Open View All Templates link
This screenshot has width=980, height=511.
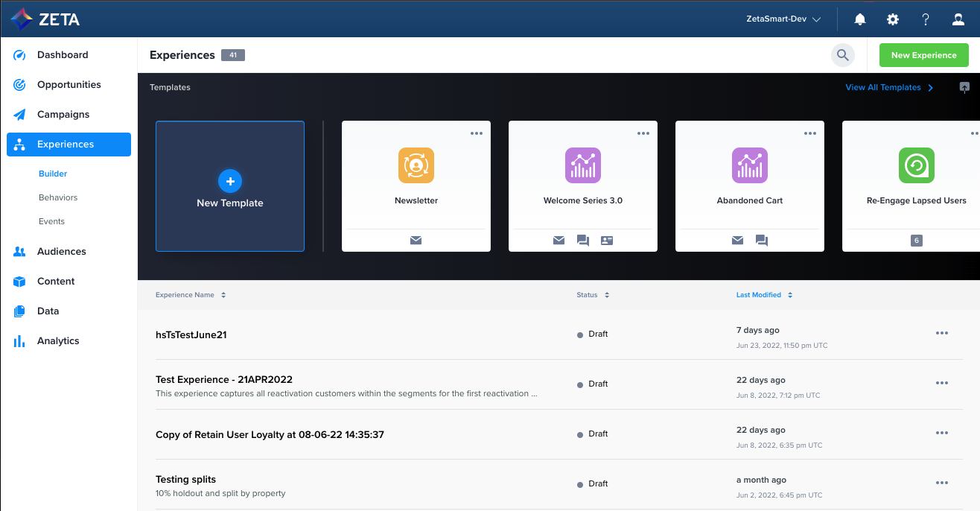pos(889,87)
